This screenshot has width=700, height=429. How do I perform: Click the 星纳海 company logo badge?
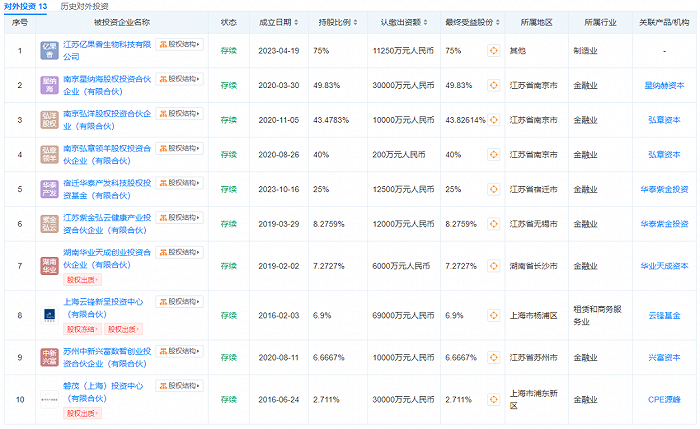tap(49, 86)
